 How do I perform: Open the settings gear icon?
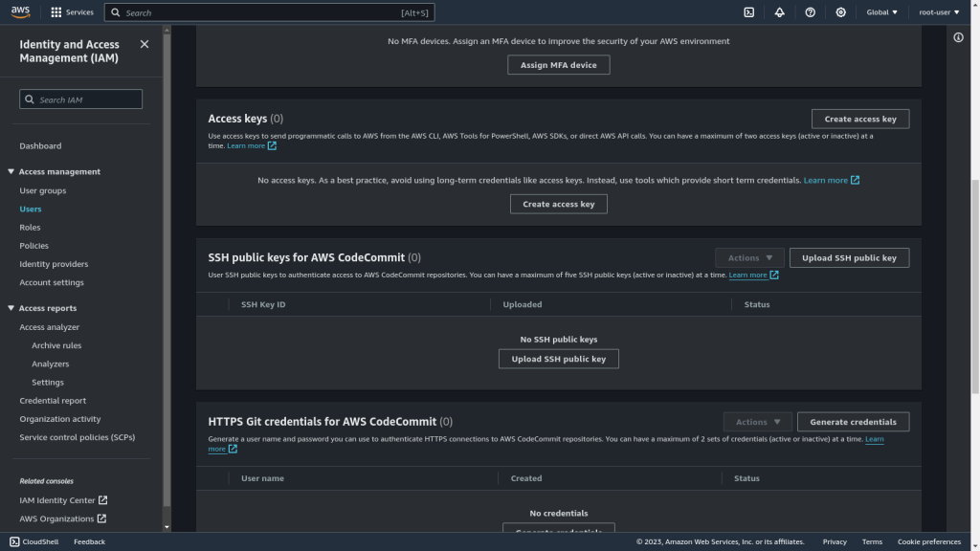pos(840,12)
